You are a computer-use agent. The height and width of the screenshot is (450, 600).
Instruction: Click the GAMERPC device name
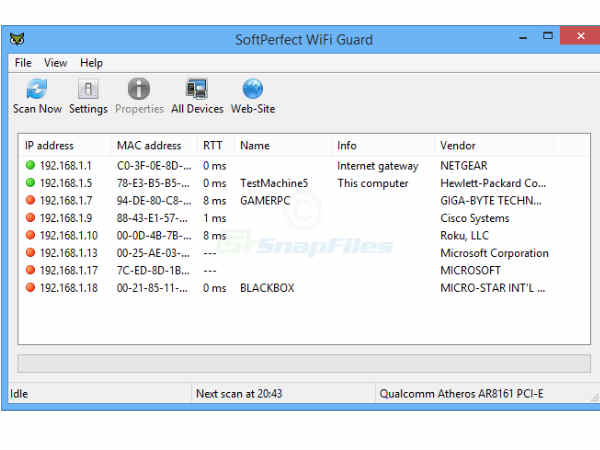click(x=265, y=200)
